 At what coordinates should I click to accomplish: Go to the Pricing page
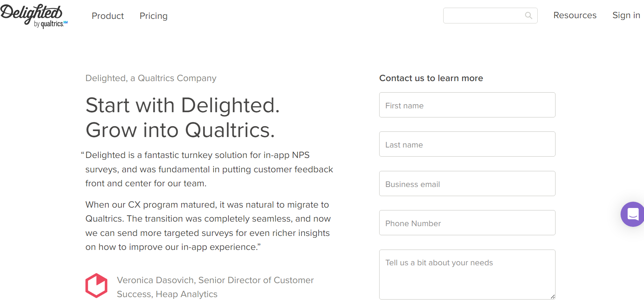[153, 16]
